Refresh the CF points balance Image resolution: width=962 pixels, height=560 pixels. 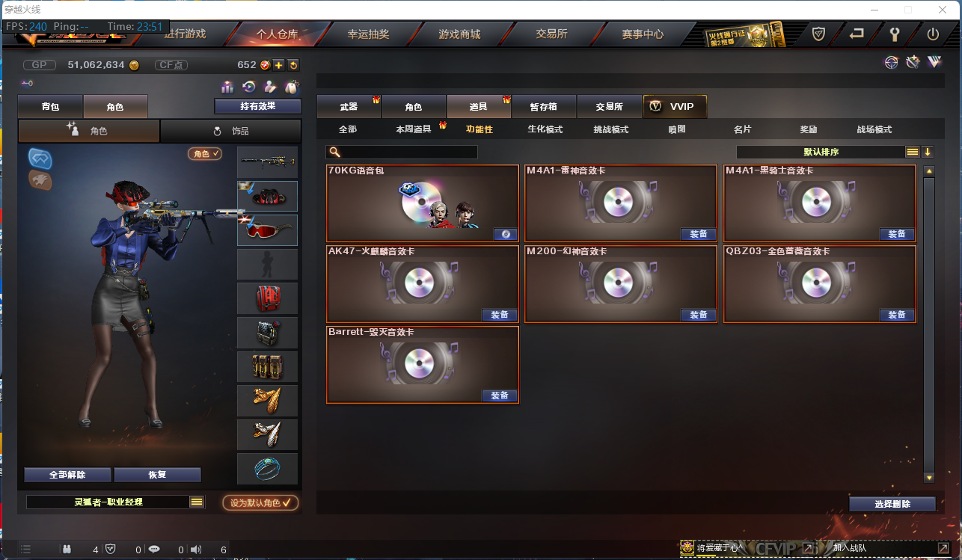(x=293, y=65)
